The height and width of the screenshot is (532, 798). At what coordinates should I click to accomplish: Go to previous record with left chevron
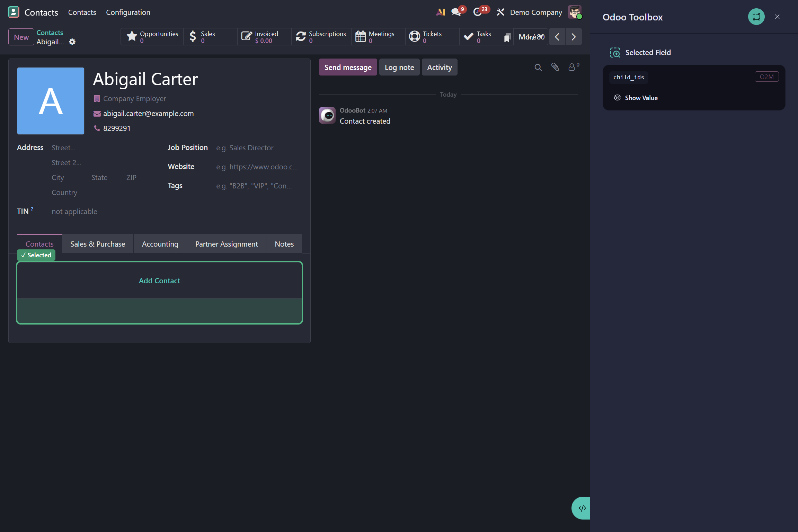(557, 37)
